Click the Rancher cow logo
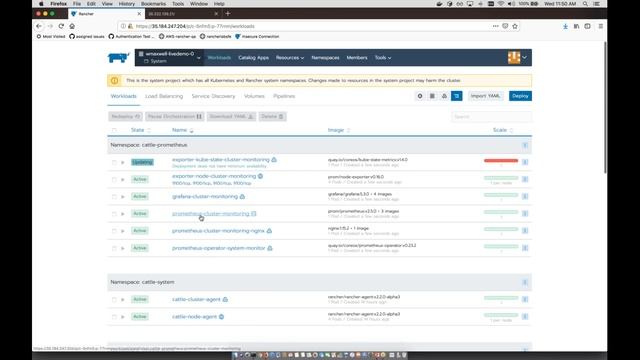 point(118,58)
